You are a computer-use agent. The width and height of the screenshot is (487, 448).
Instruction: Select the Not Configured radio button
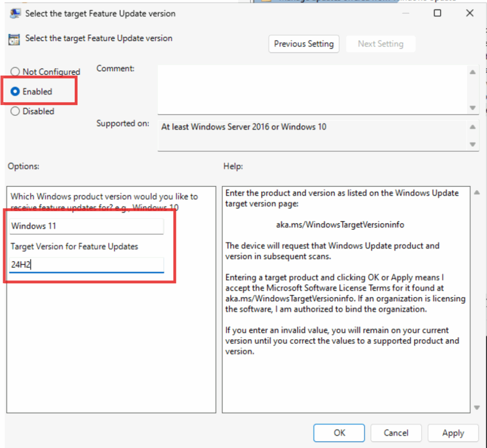point(15,72)
